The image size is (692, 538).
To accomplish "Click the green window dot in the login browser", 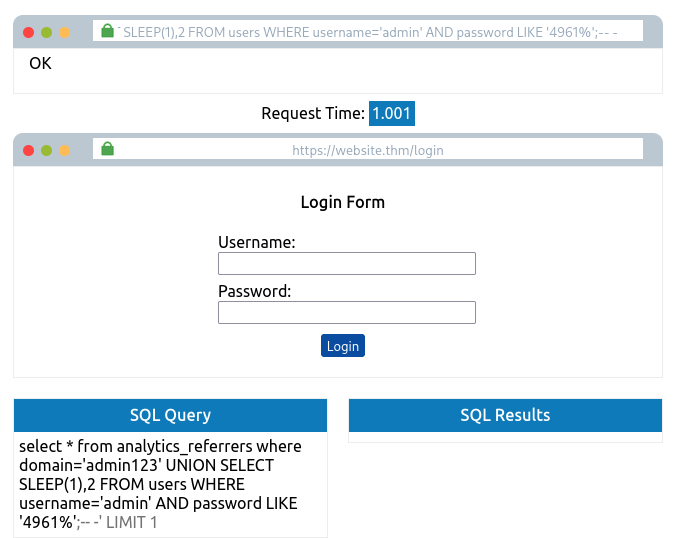I will coord(46,150).
